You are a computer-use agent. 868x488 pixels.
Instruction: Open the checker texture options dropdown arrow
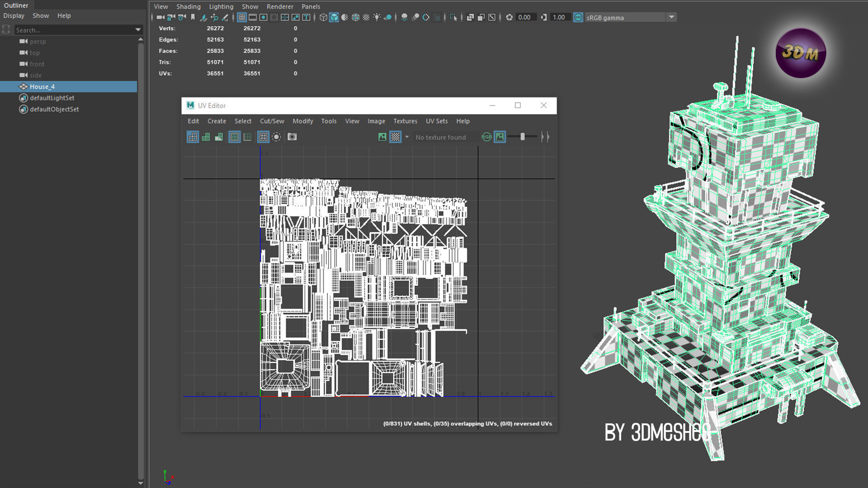pos(407,137)
